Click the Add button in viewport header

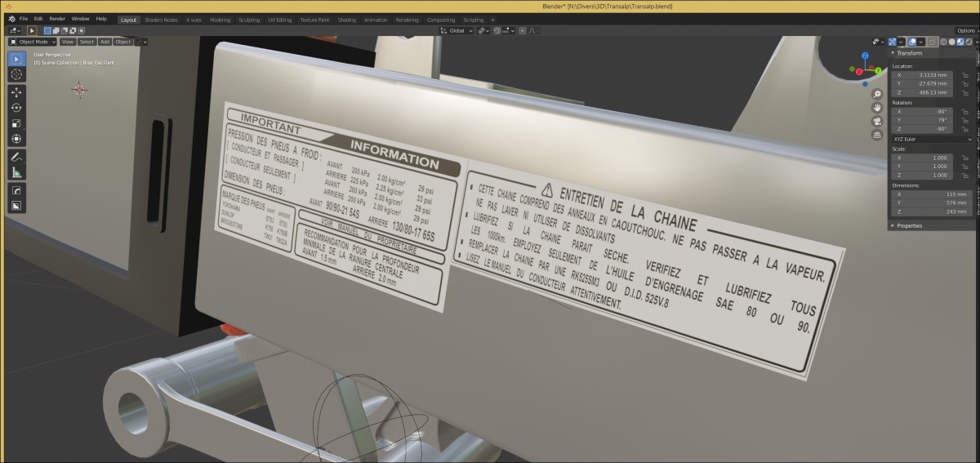point(105,42)
